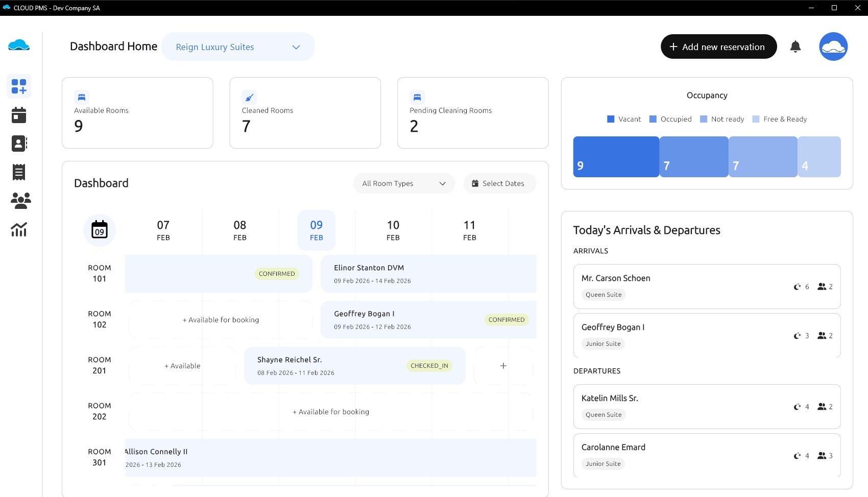
Task: Click the Available Rooms summary card
Action: tap(137, 113)
